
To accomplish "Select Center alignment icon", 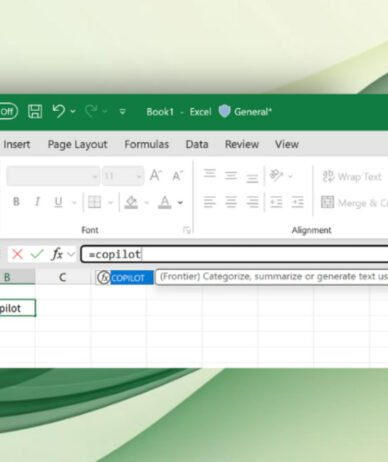I will [231, 202].
